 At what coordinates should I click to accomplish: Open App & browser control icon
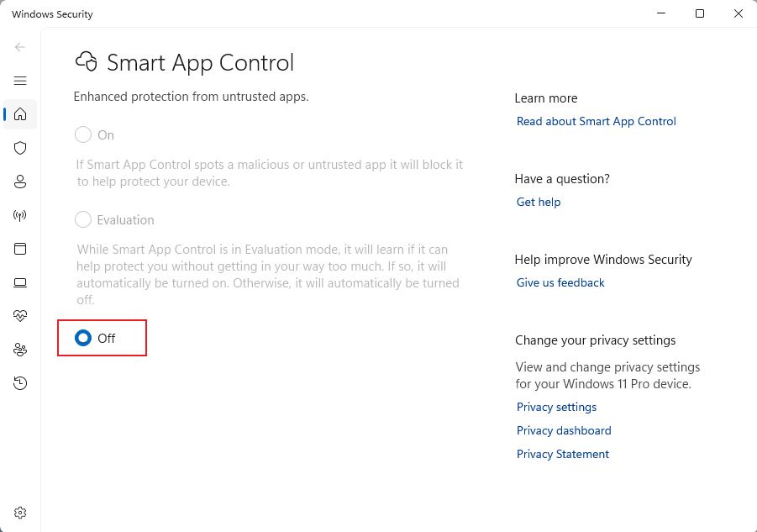pos(20,249)
